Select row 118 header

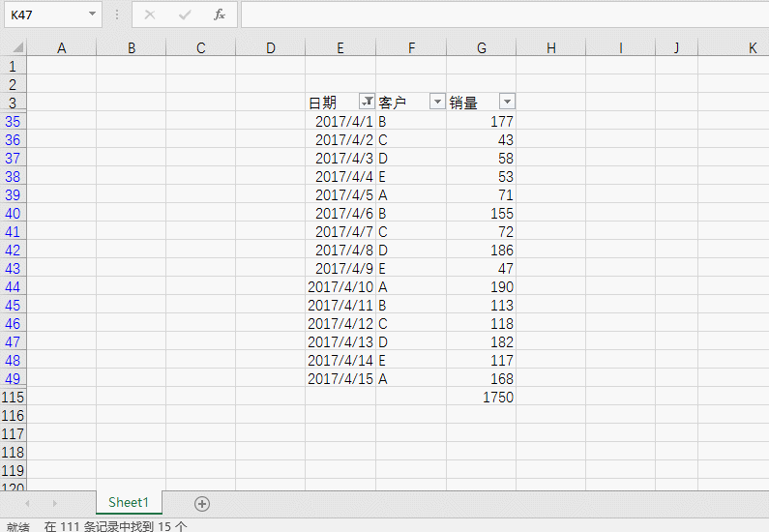point(14,452)
